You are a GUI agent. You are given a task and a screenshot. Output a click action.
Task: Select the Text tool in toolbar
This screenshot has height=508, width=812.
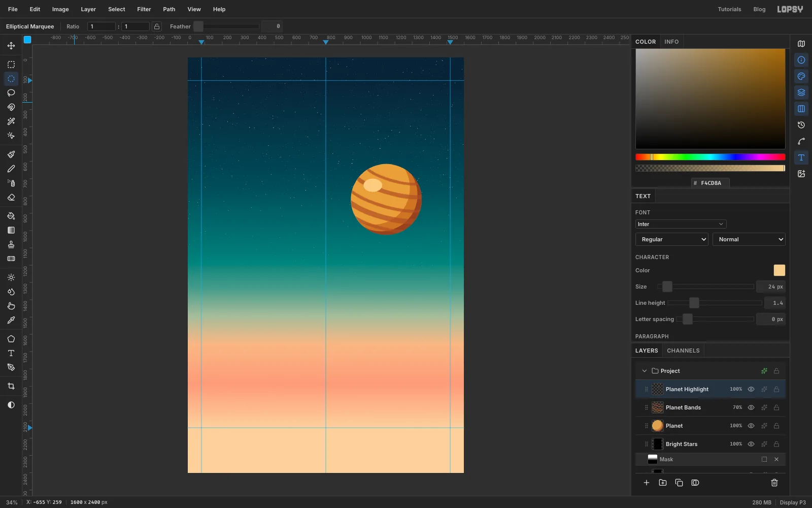point(11,353)
